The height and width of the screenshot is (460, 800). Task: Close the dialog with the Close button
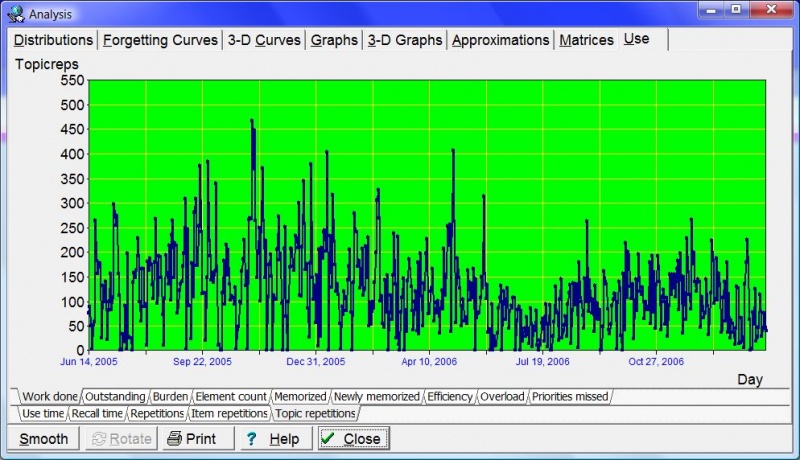[352, 439]
